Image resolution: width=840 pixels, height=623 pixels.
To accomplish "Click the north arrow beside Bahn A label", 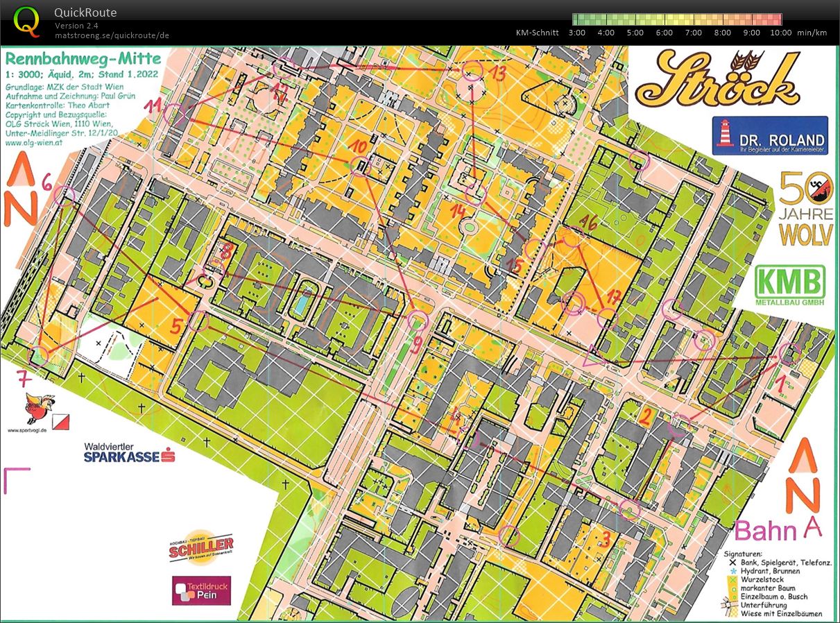I will point(806,473).
